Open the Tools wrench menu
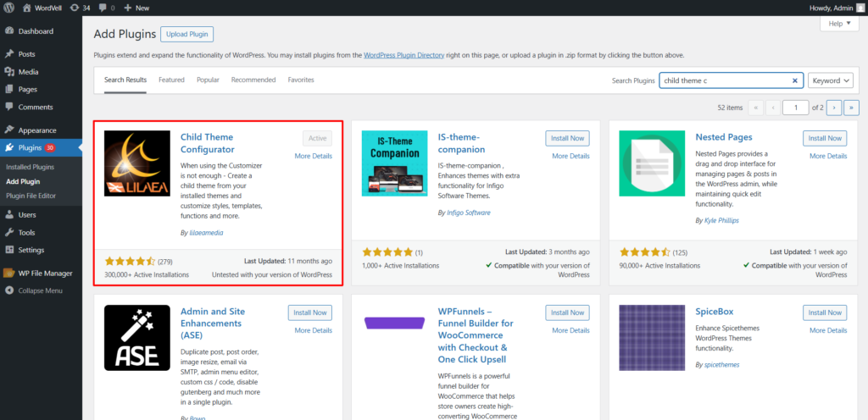 tap(9, 232)
